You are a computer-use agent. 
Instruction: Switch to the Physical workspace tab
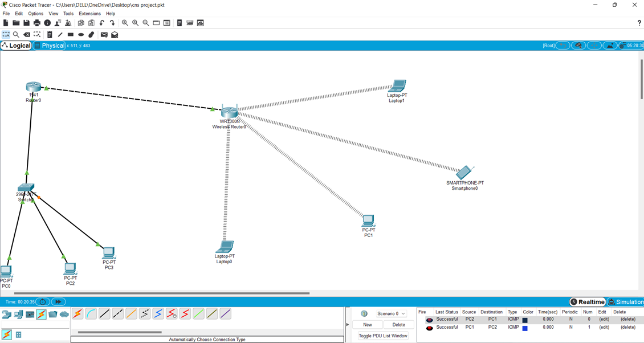[x=49, y=45]
